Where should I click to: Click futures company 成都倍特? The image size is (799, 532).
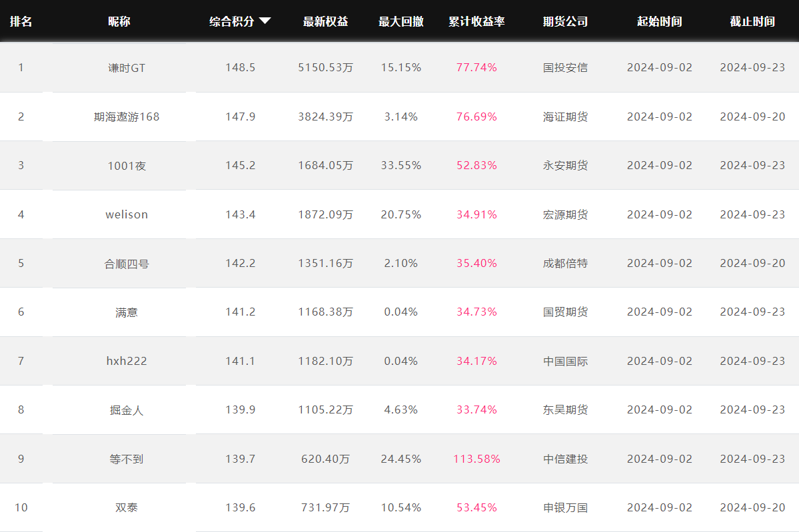point(565,263)
